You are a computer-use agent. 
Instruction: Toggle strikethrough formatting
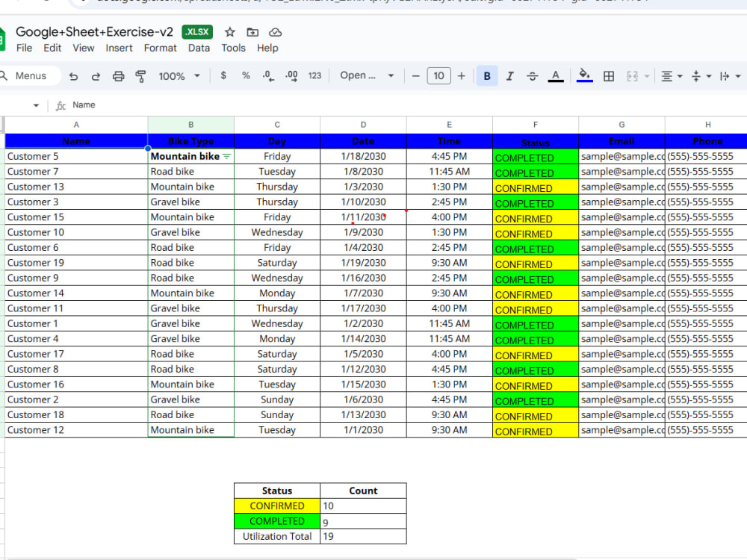[x=532, y=75]
